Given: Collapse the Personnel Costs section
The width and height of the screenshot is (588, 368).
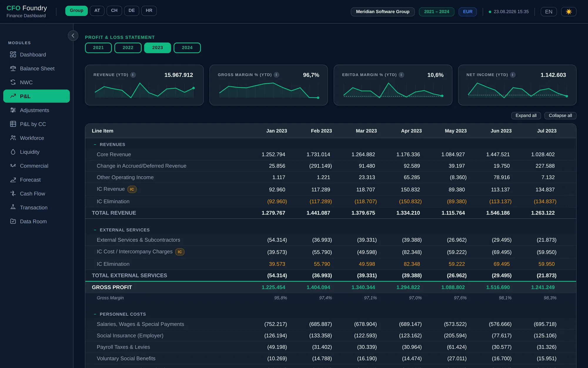Looking at the screenshot, I should [x=95, y=314].
